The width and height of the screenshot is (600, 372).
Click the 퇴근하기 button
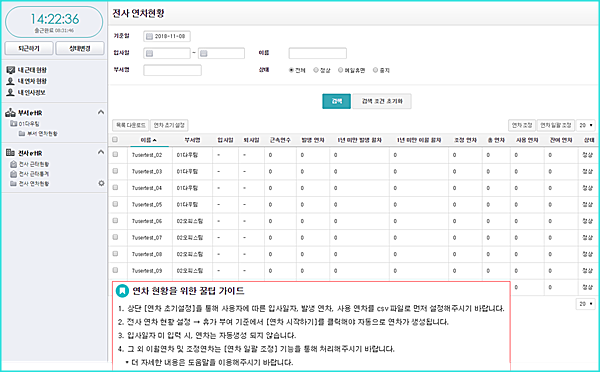29,49
